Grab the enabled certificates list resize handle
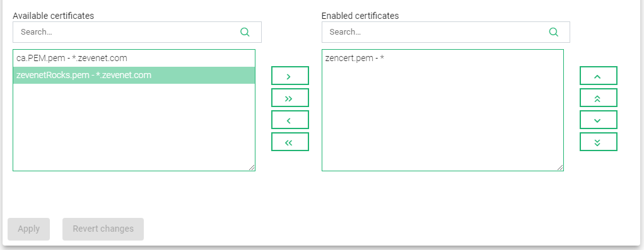 coord(560,168)
